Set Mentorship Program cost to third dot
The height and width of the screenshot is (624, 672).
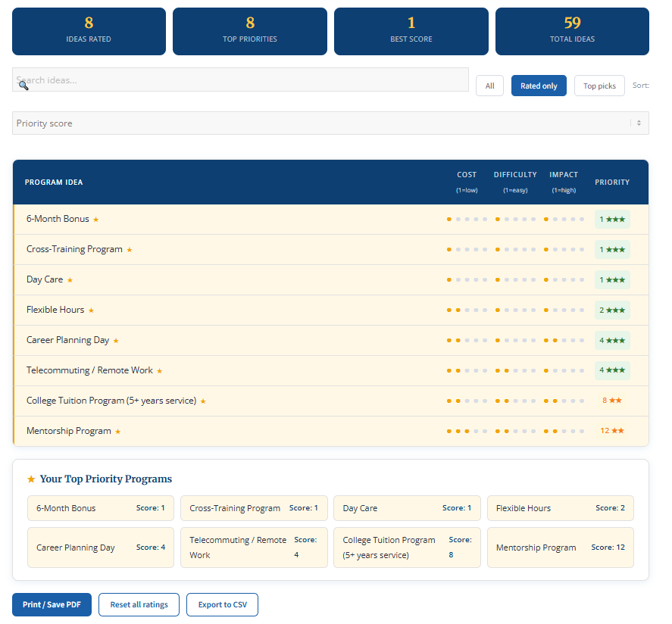tap(467, 431)
